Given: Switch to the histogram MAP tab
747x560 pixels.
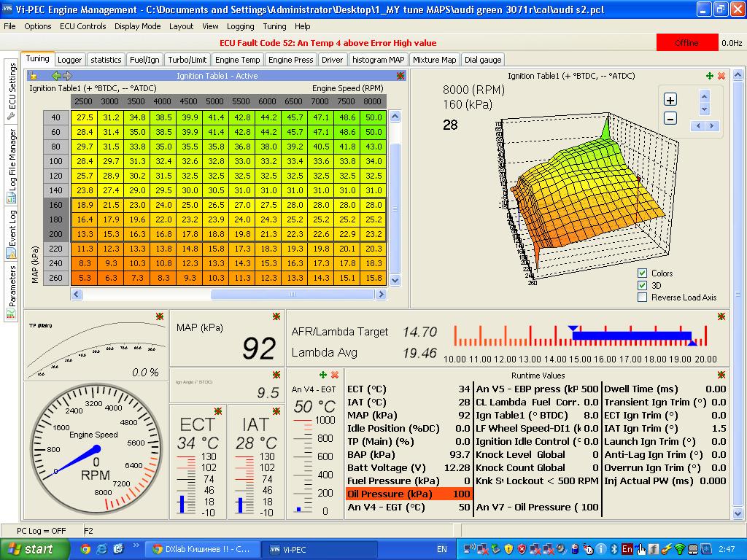Looking at the screenshot, I should [x=379, y=60].
